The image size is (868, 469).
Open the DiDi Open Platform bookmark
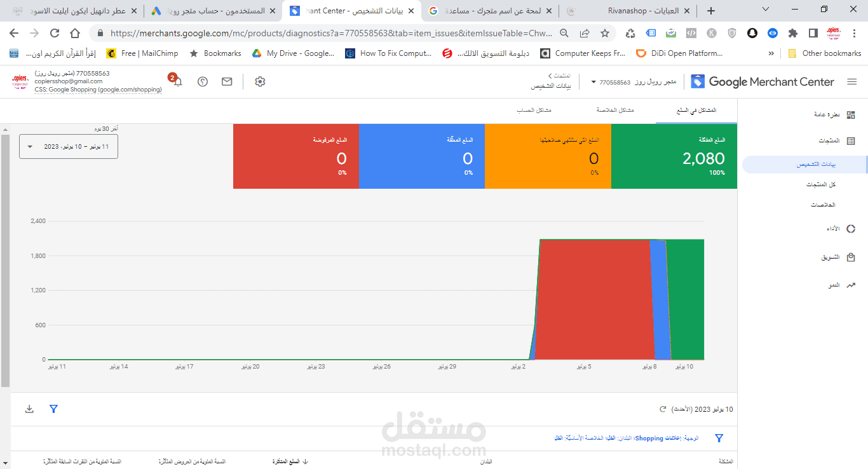pos(679,53)
